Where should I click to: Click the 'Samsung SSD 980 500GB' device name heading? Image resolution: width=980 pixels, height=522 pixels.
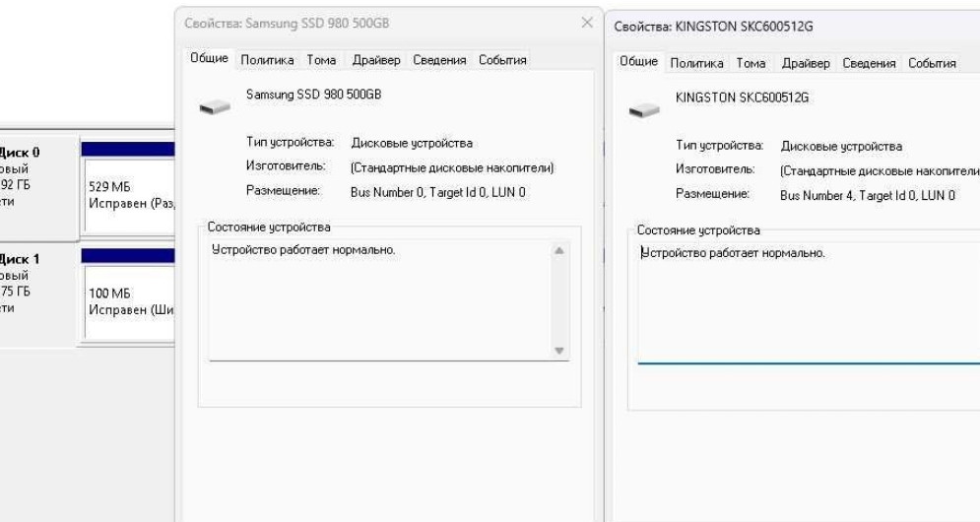tap(313, 95)
